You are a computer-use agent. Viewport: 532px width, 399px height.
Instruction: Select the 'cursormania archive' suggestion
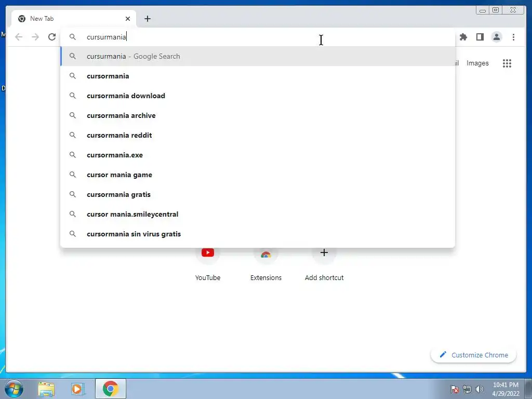pos(258,115)
